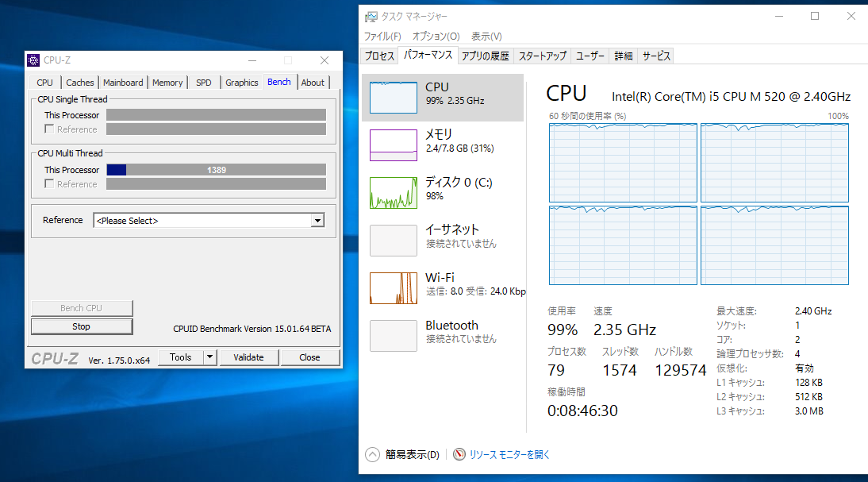
Task: Select the Wi-Fi graph thumbnail
Action: (393, 288)
